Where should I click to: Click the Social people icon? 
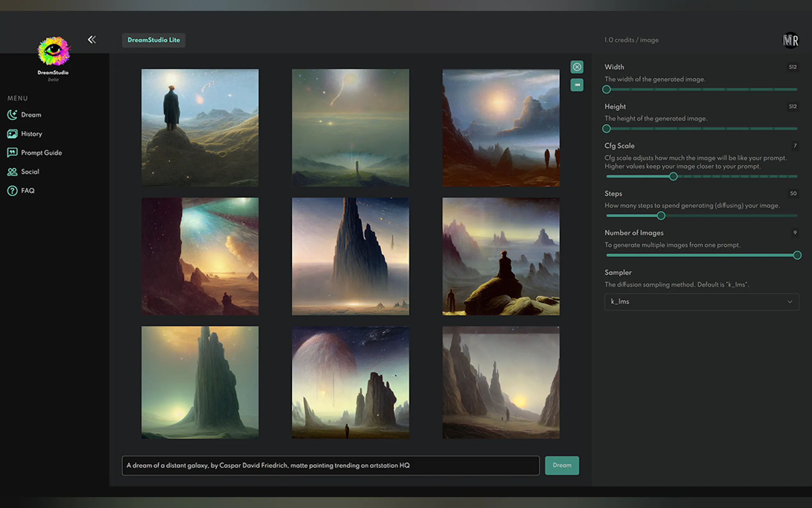tap(12, 172)
